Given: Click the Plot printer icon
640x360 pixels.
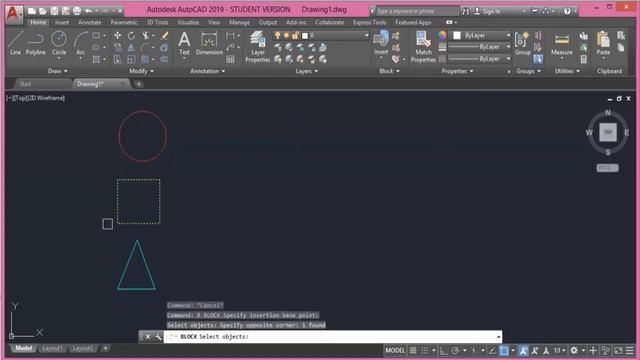Looking at the screenshot, I should (77, 11).
